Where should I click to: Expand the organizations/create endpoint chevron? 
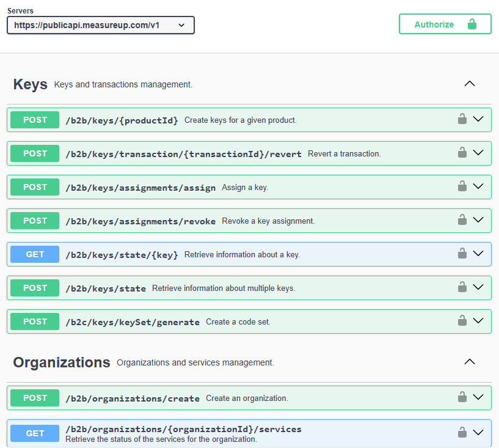tap(478, 397)
